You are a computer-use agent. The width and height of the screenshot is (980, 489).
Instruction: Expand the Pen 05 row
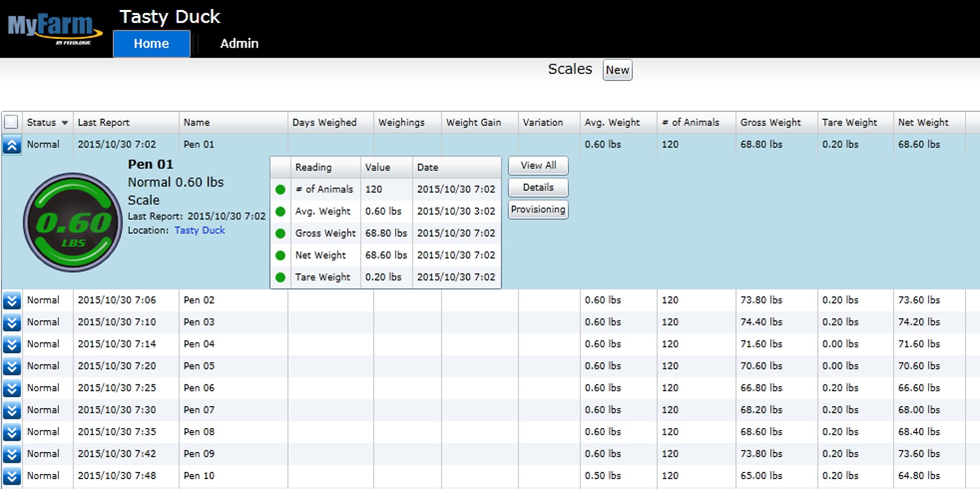(x=12, y=367)
